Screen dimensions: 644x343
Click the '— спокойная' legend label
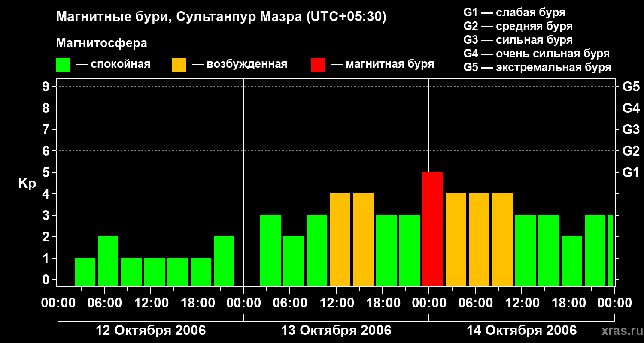[113, 65]
